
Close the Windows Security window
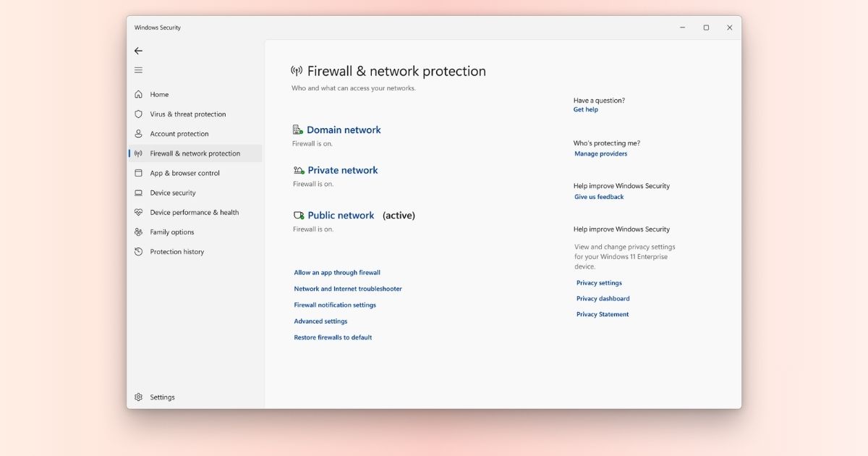point(729,28)
